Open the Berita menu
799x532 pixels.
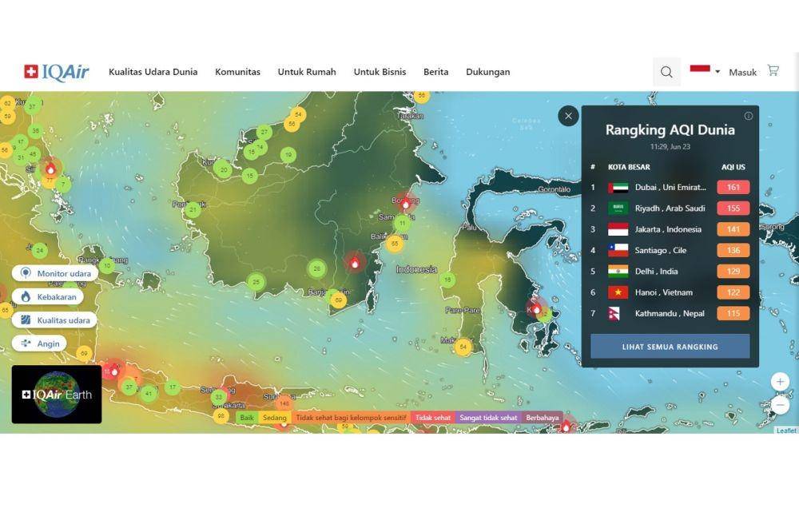pos(435,72)
